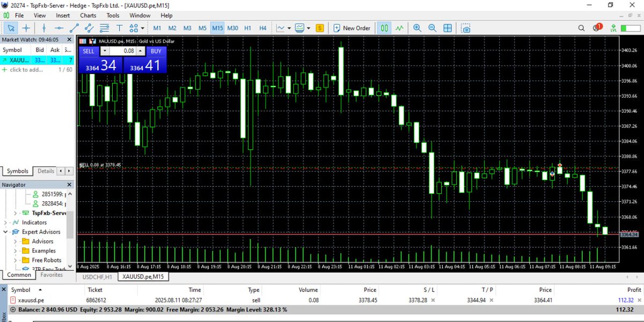Increase trade volume with up arrow
Viewport: 644px width, 322px height.
click(x=141, y=51)
